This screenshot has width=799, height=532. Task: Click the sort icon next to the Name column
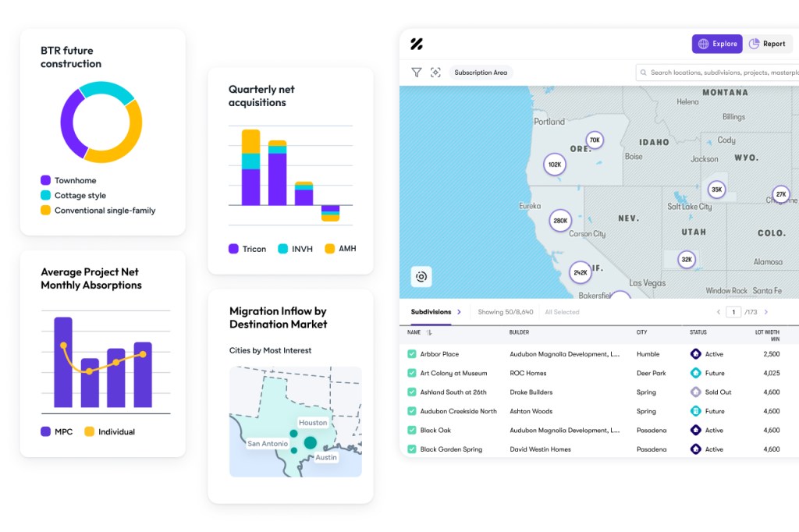429,332
